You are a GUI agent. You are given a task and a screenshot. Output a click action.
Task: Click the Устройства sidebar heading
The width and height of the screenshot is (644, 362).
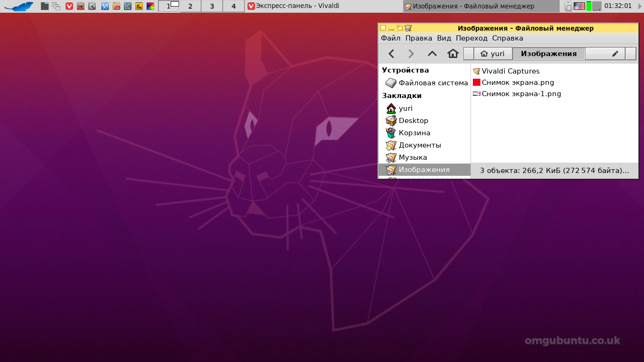(x=405, y=70)
